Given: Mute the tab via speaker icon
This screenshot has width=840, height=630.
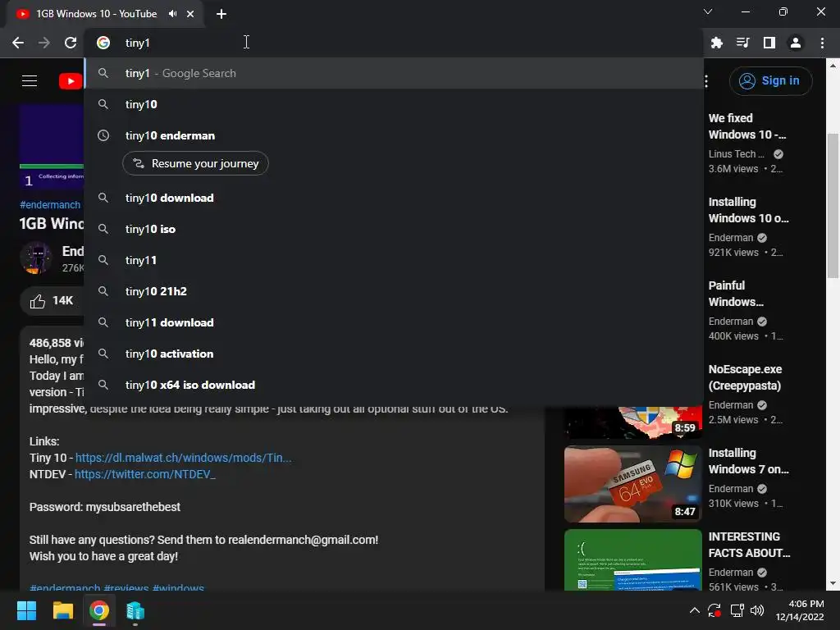Looking at the screenshot, I should click(172, 14).
